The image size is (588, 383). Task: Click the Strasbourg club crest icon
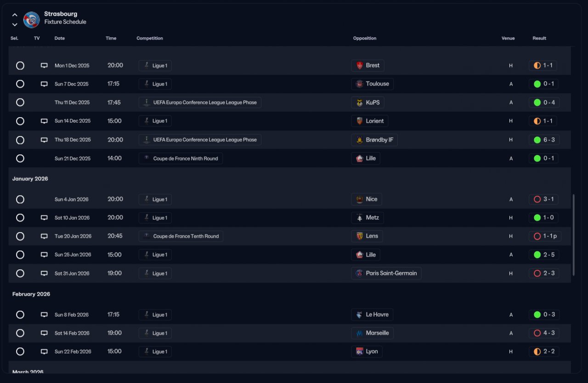click(x=31, y=20)
